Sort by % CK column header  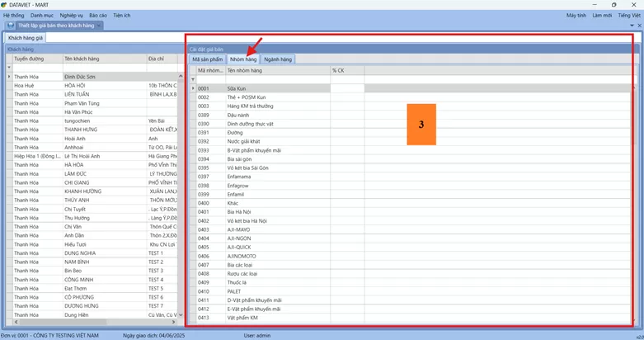[347, 71]
